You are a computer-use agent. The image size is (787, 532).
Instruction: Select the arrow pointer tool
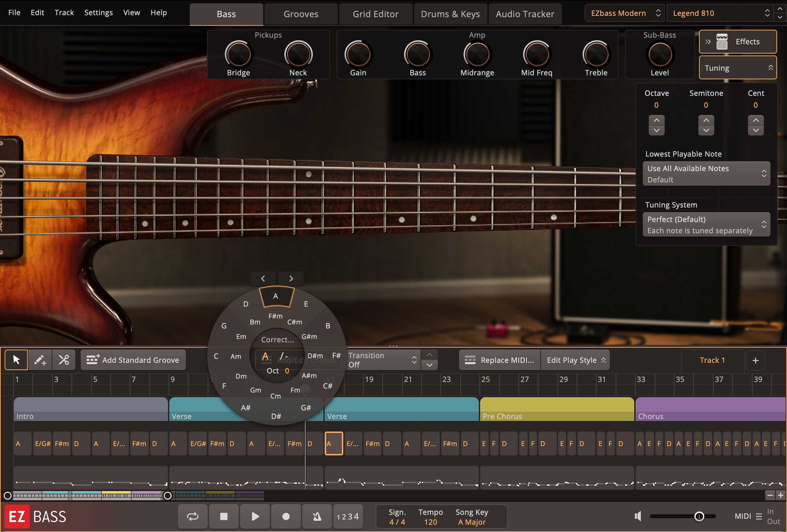coord(16,360)
